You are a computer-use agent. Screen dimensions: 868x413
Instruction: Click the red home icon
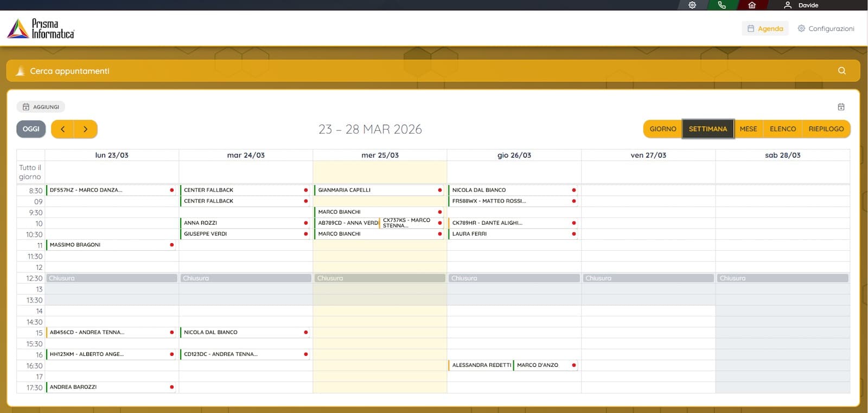click(752, 5)
